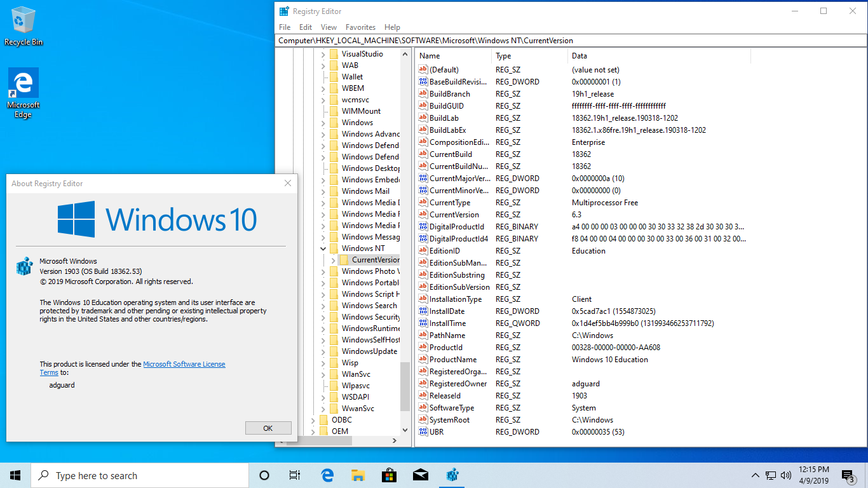Click the tree pane scroll up arrow
Image resolution: width=868 pixels, height=488 pixels.
pyautogui.click(x=405, y=55)
